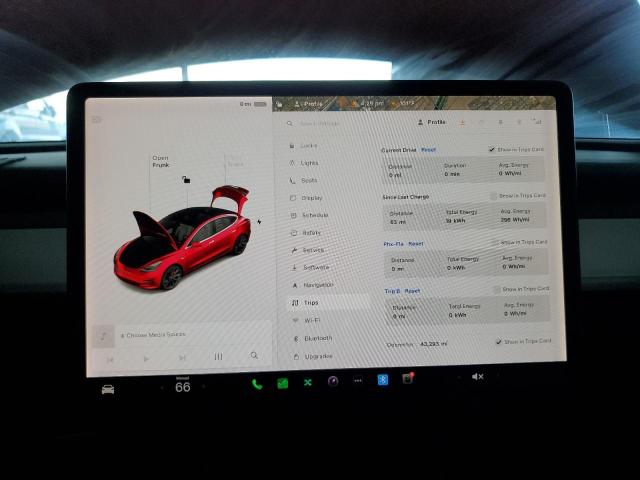Viewport: 640px width, 480px height.
Task: Tap the 66 temperature display
Action: pyautogui.click(x=182, y=387)
